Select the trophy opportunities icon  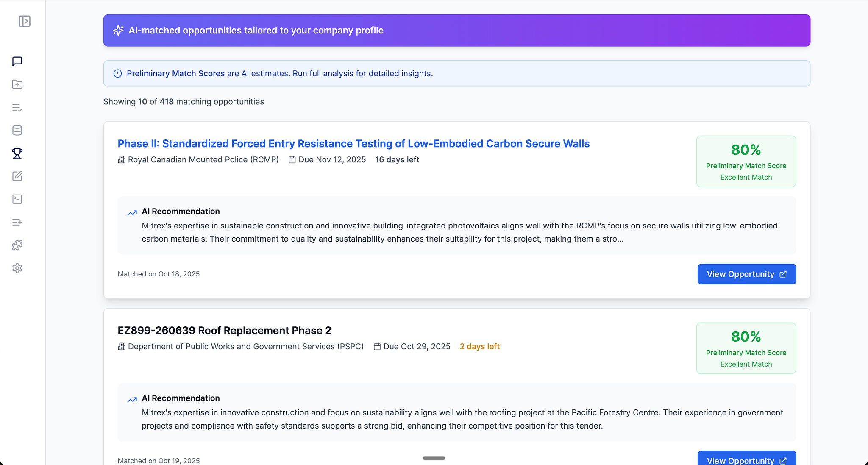click(x=17, y=153)
